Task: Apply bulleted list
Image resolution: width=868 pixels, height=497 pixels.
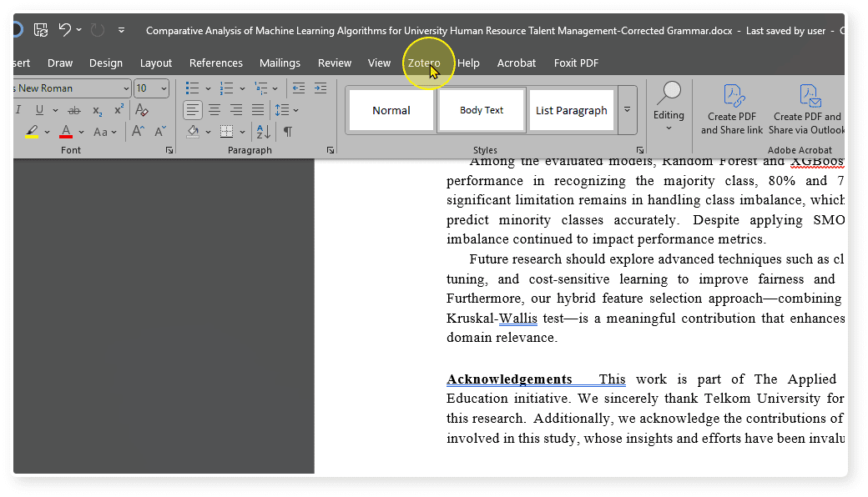Action: (x=192, y=88)
